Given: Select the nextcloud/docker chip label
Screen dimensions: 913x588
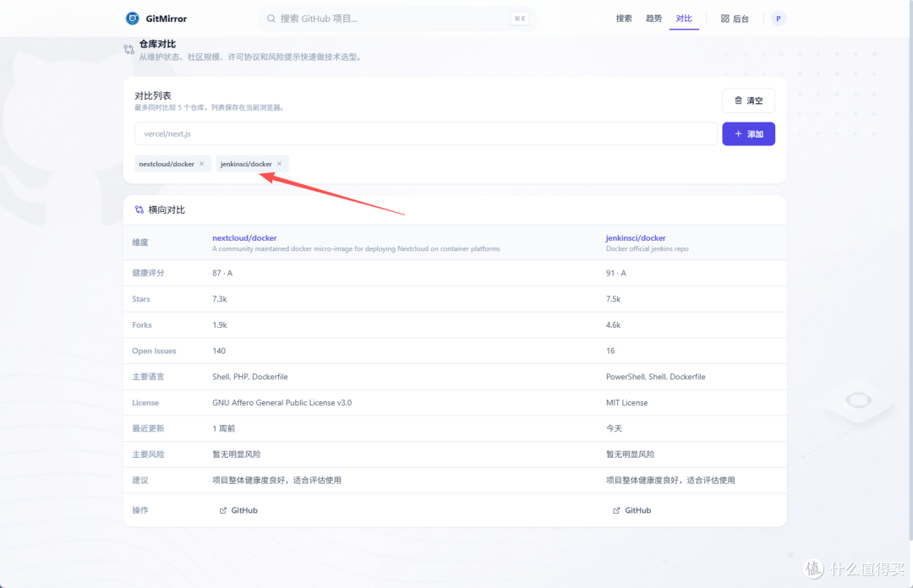Looking at the screenshot, I should coord(167,164).
